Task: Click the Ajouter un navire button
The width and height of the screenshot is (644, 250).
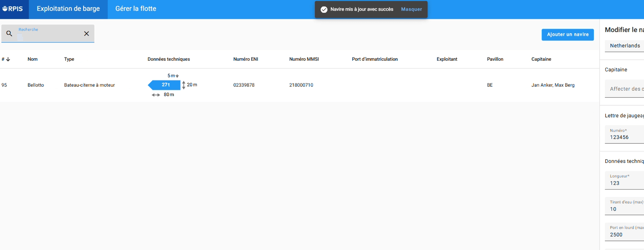Action: tap(568, 34)
